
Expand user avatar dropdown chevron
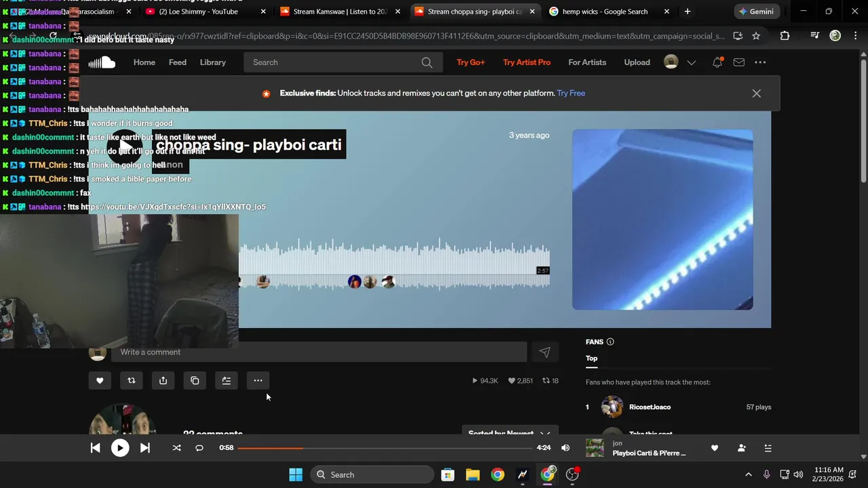[x=691, y=62]
